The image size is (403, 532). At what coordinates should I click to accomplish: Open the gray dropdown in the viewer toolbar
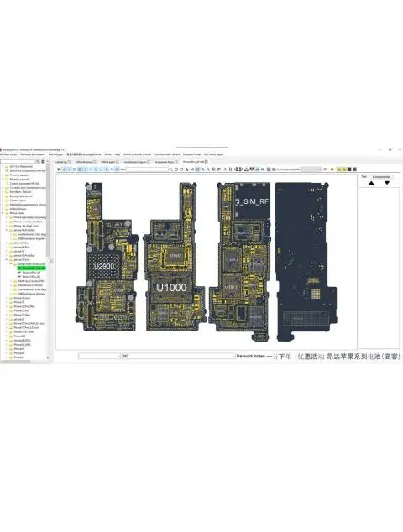311,170
